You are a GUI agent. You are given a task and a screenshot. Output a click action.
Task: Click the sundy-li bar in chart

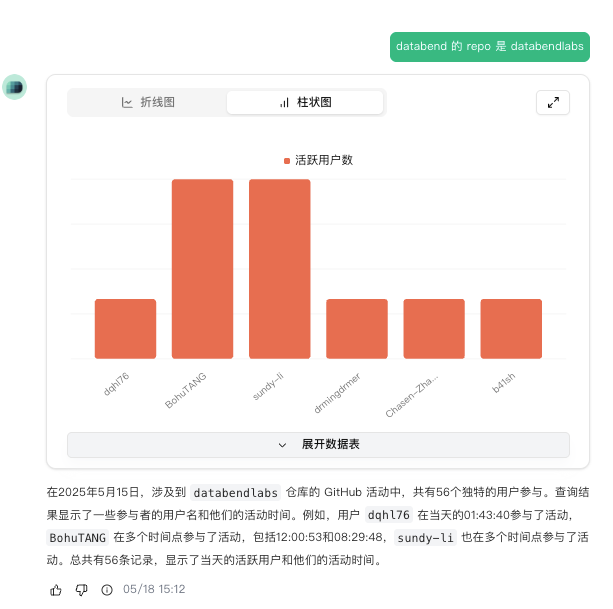280,269
